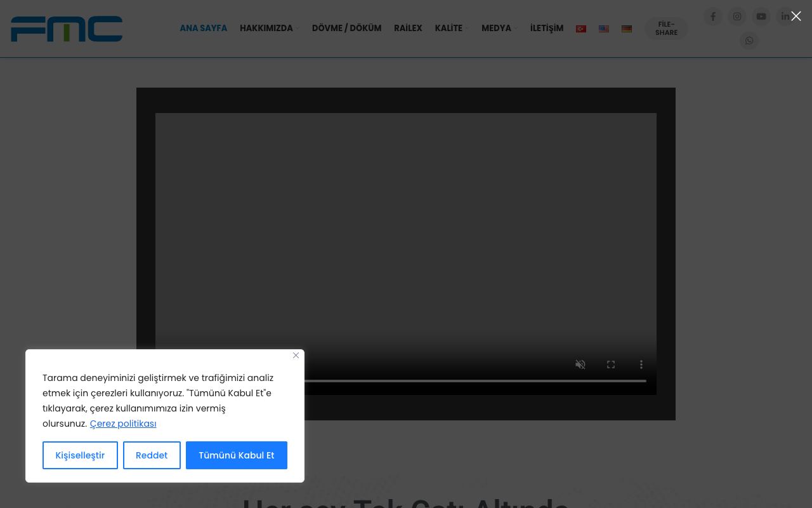Switch language using the German flag

[x=627, y=29]
